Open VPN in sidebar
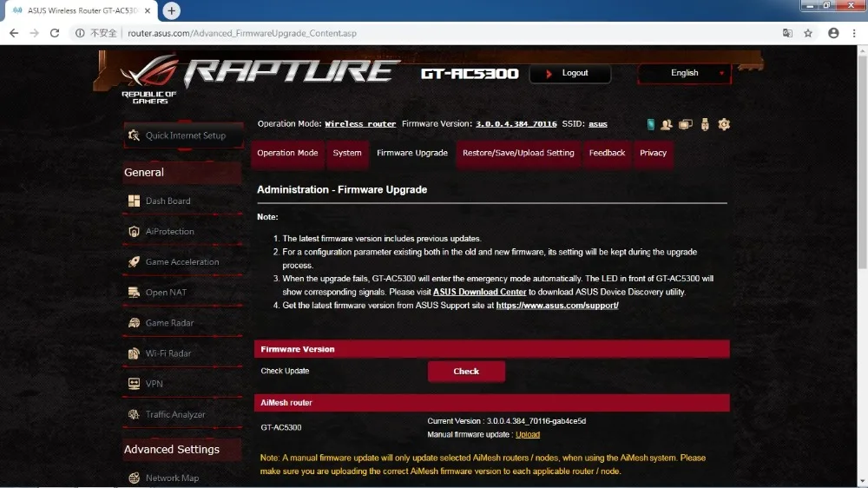The width and height of the screenshot is (868, 488). pyautogui.click(x=182, y=384)
